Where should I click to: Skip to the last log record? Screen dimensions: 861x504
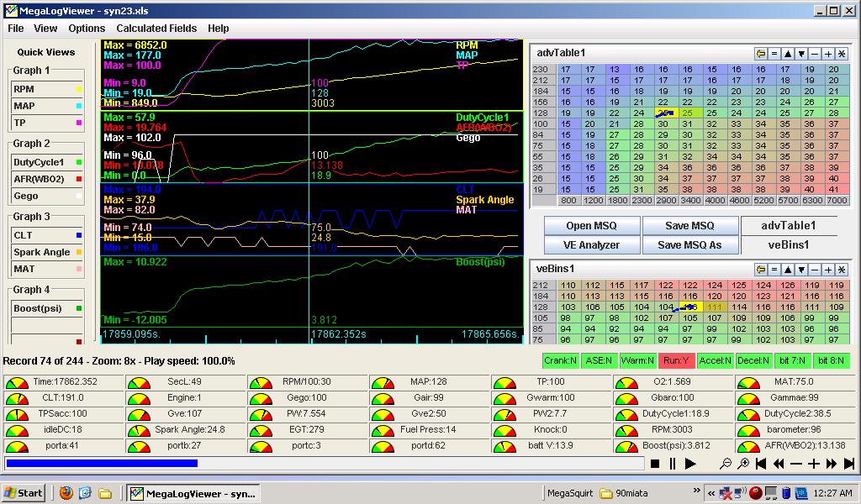coord(849,464)
